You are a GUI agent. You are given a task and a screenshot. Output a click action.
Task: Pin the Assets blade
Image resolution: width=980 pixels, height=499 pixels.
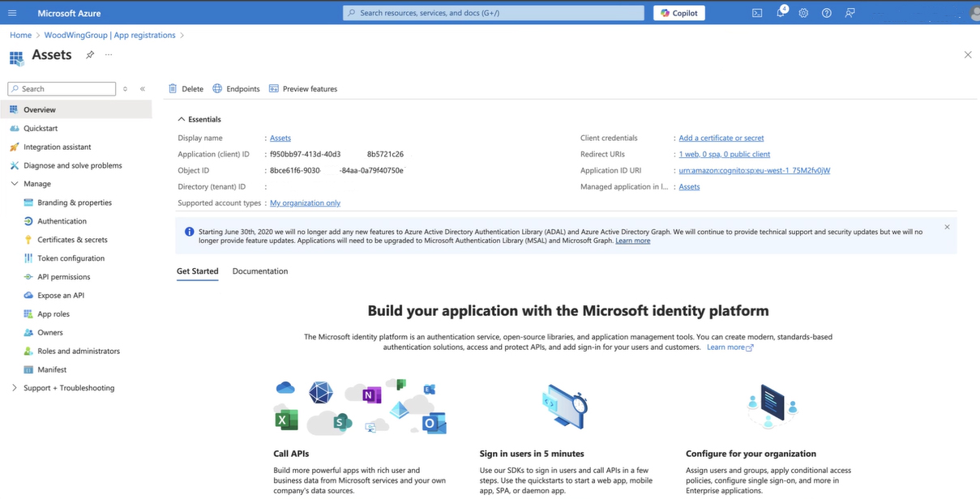[x=90, y=55]
